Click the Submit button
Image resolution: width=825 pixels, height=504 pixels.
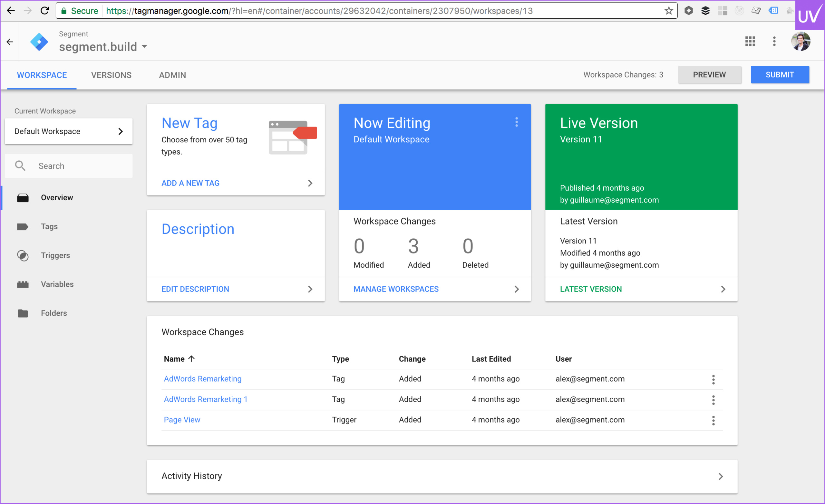tap(780, 75)
